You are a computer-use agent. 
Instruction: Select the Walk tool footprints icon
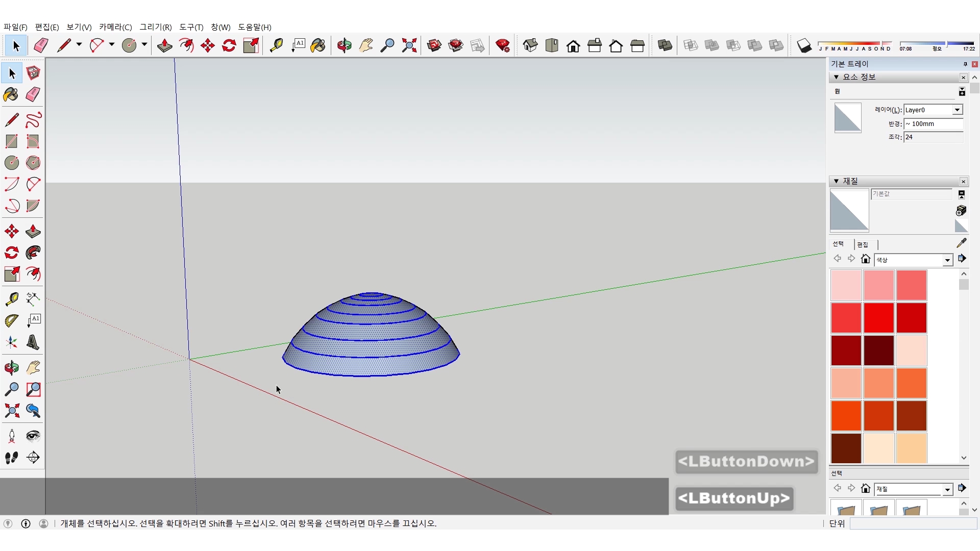(x=11, y=458)
